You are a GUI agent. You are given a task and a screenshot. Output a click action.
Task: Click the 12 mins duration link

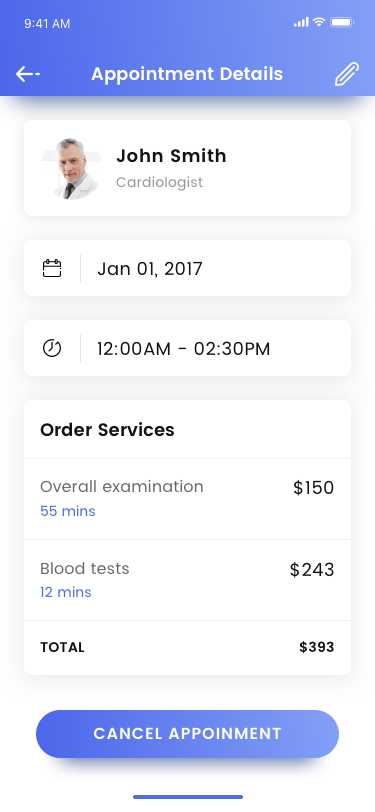point(66,592)
